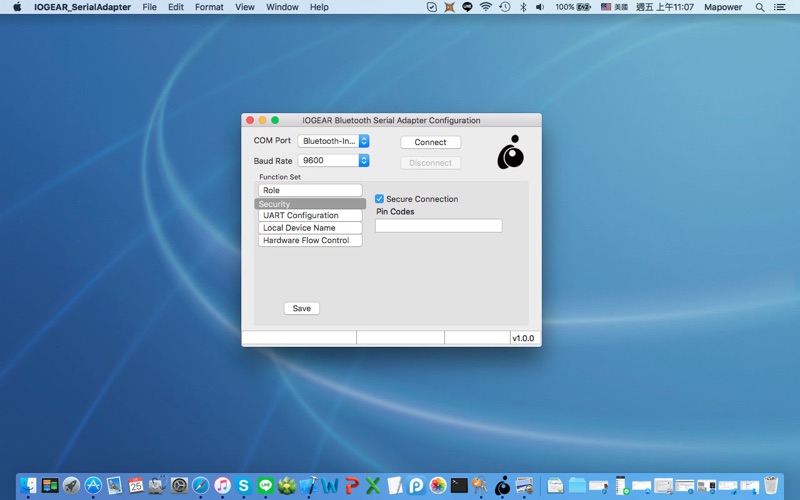
Task: Open the App Store from the dock
Action: 93,485
